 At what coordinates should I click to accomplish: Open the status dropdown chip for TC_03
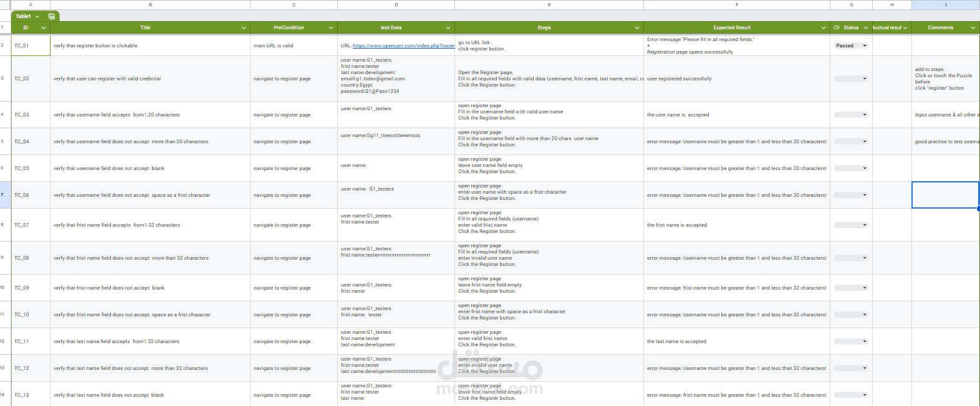point(851,115)
